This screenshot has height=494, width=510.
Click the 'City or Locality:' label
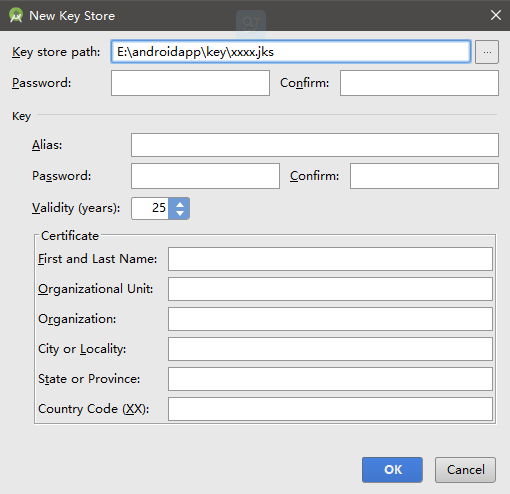82,349
